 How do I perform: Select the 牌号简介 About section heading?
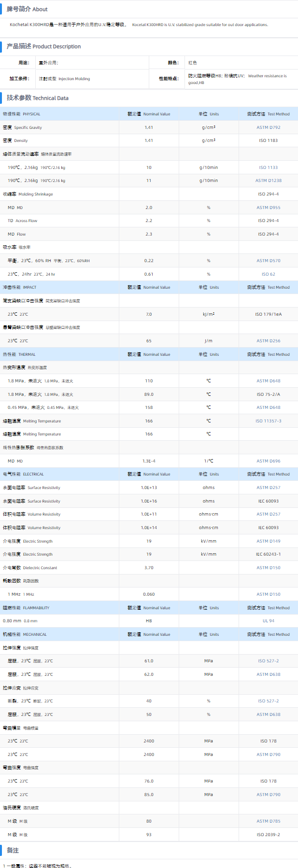tap(27, 9)
